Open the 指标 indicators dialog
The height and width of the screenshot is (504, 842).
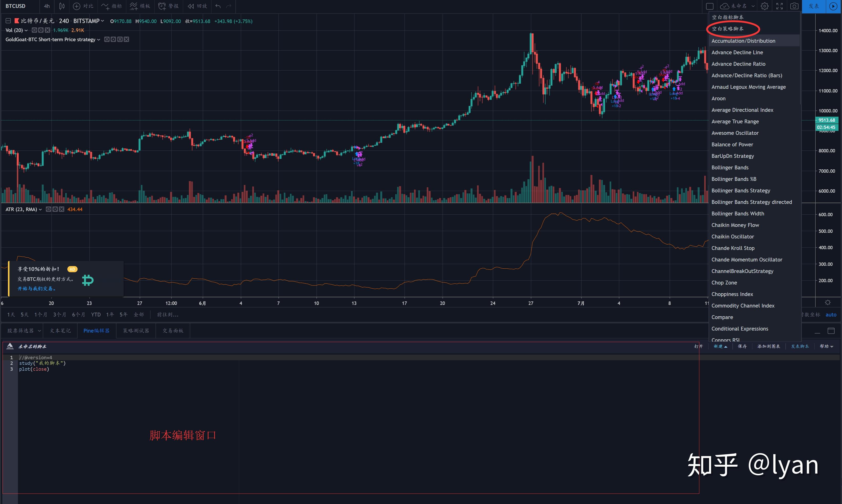112,6
